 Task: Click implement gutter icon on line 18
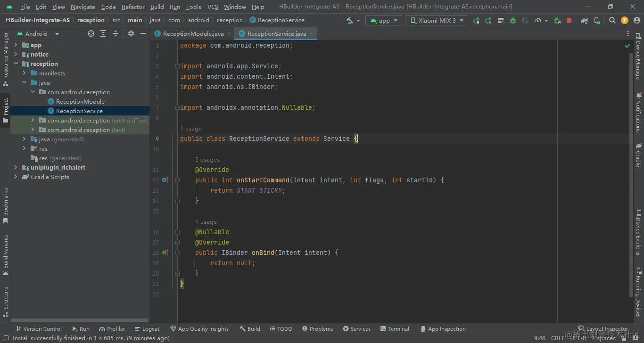tap(165, 253)
